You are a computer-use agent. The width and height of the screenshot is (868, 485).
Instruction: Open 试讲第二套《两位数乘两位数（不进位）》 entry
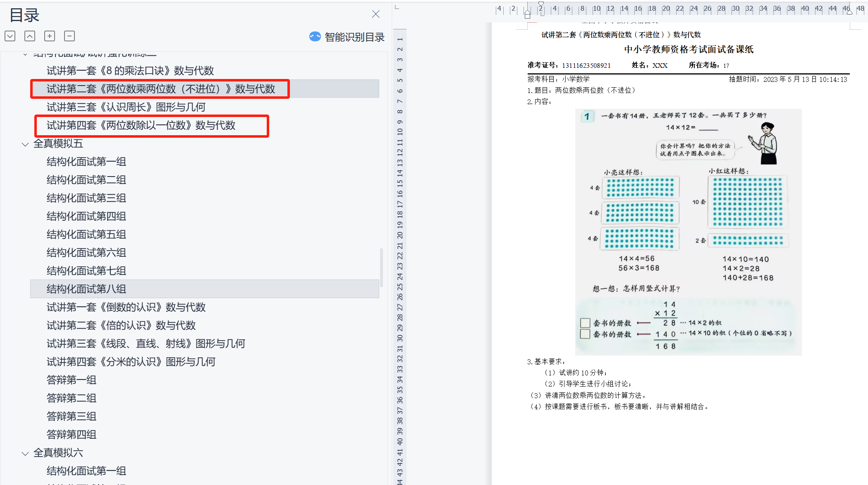pyautogui.click(x=160, y=89)
